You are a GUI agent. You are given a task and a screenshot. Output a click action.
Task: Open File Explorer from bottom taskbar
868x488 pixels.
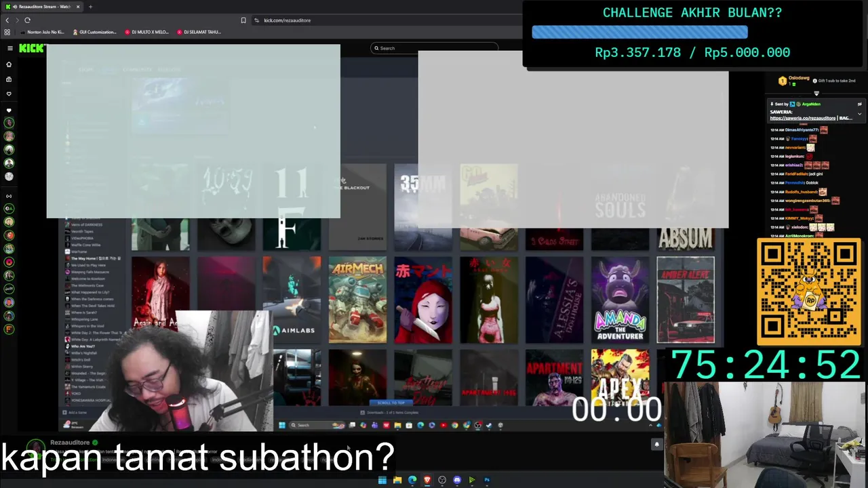click(x=397, y=480)
